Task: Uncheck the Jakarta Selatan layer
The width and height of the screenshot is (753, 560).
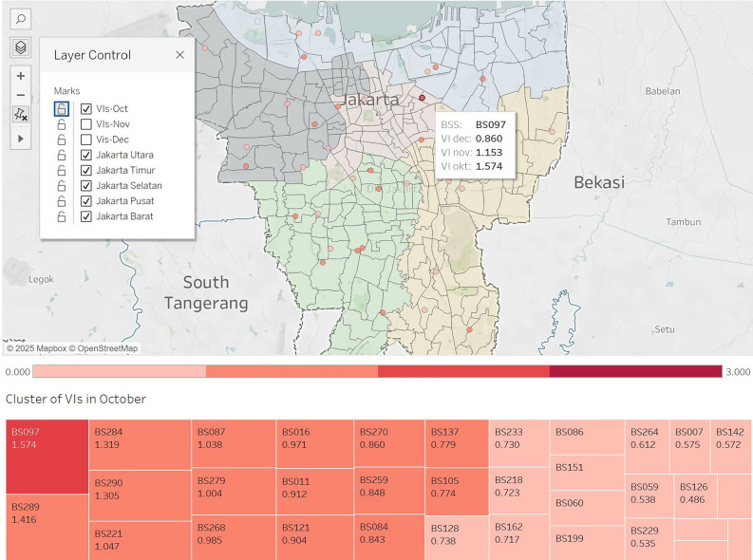Action: point(86,186)
